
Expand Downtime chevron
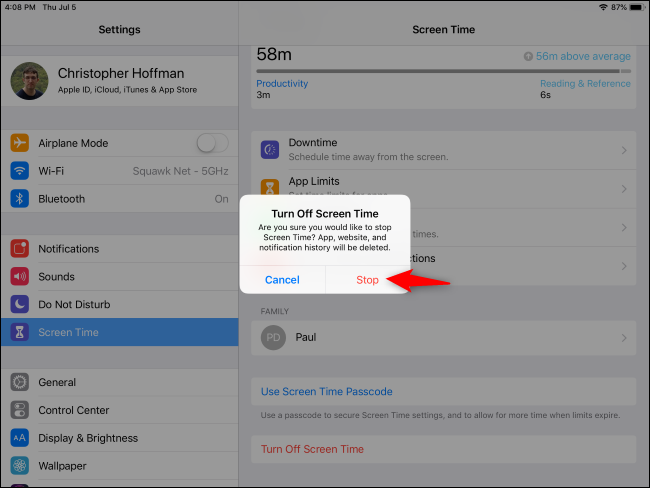pyautogui.click(x=624, y=150)
